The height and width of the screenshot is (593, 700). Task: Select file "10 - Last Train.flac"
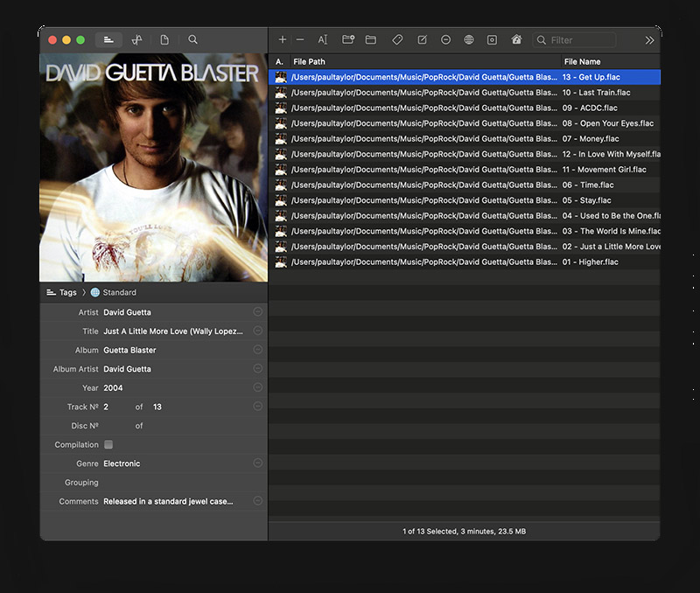coord(465,93)
